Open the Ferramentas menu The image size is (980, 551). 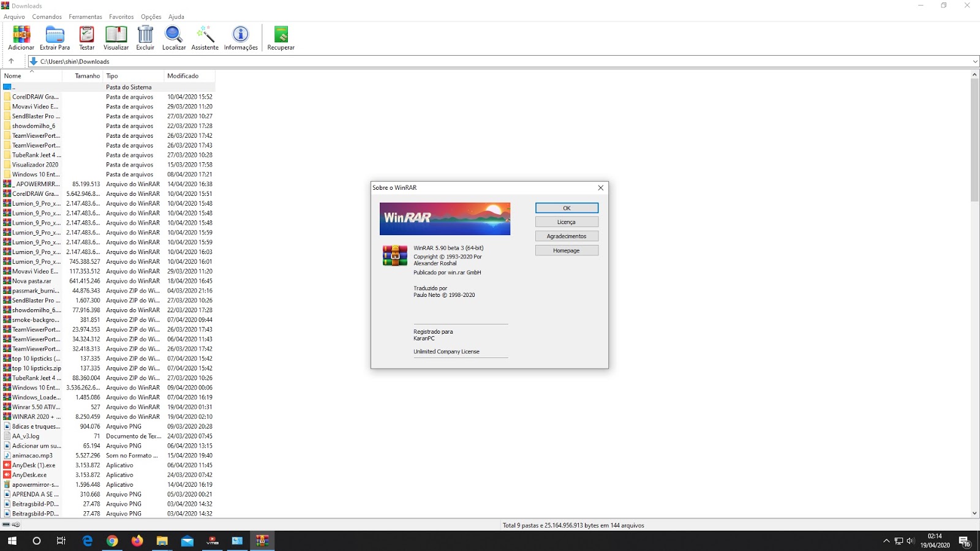point(85,17)
